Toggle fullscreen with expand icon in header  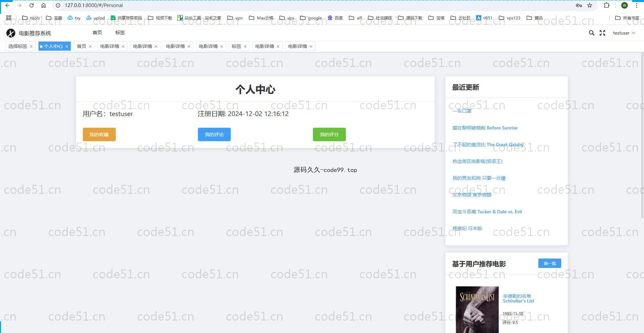[602, 33]
